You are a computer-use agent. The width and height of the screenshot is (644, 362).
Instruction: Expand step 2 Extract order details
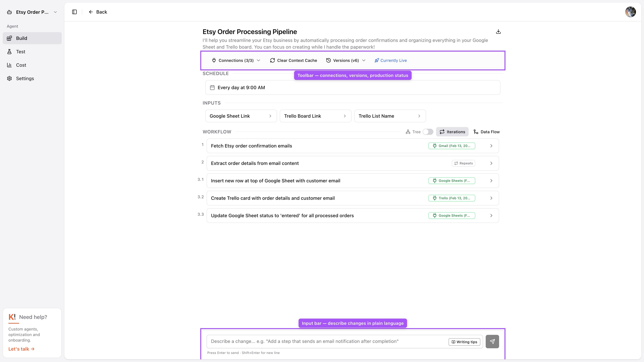[491, 163]
